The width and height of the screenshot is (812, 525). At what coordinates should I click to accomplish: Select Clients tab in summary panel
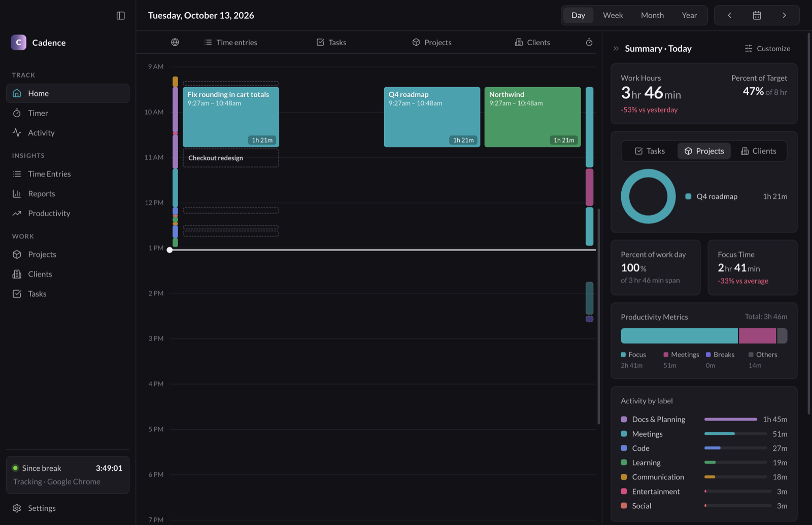click(758, 151)
